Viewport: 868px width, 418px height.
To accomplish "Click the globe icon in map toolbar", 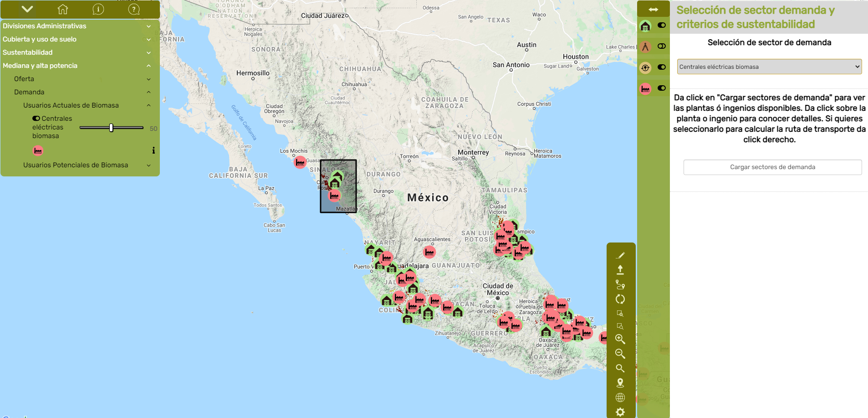I will coord(620,397).
